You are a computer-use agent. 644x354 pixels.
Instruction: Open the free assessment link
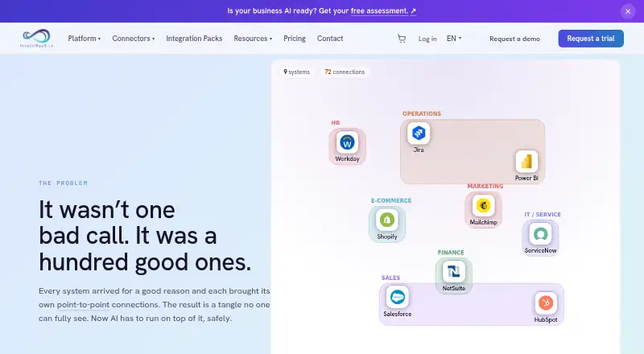click(383, 11)
